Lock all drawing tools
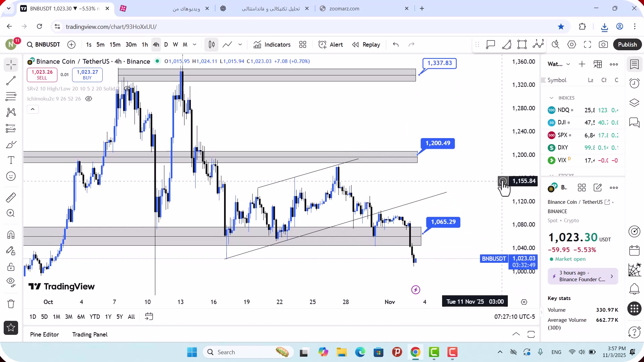Viewport: 644px width, 362px height. point(11,267)
